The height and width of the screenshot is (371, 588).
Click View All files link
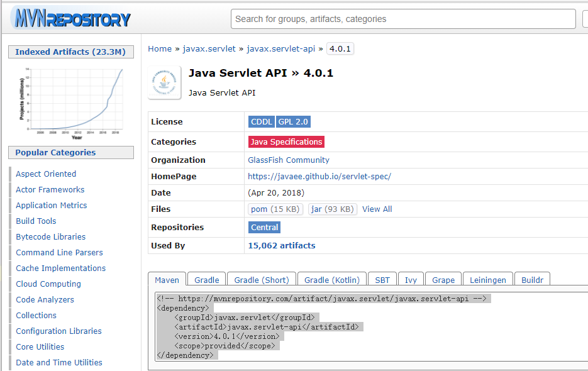377,209
